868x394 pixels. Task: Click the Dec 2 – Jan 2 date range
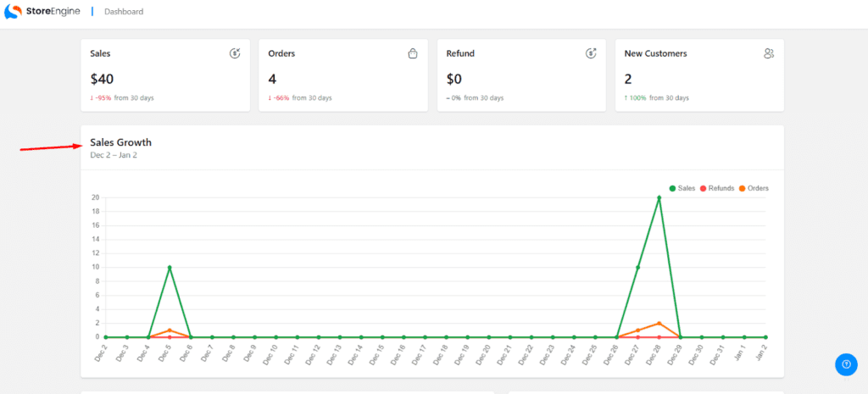point(114,155)
